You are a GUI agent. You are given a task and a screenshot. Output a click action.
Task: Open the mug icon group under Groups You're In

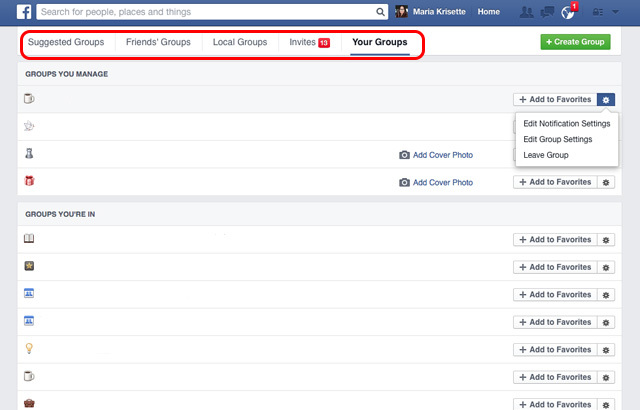point(29,376)
